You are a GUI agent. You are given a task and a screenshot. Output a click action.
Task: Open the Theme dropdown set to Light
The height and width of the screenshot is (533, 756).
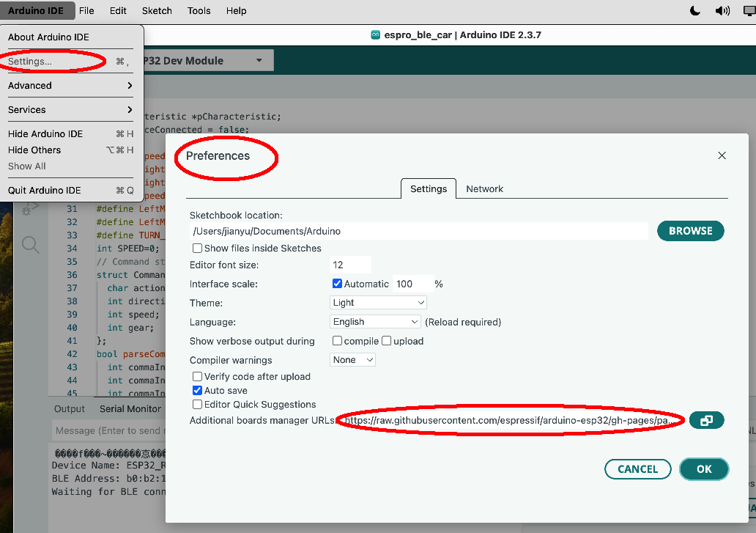(x=378, y=303)
